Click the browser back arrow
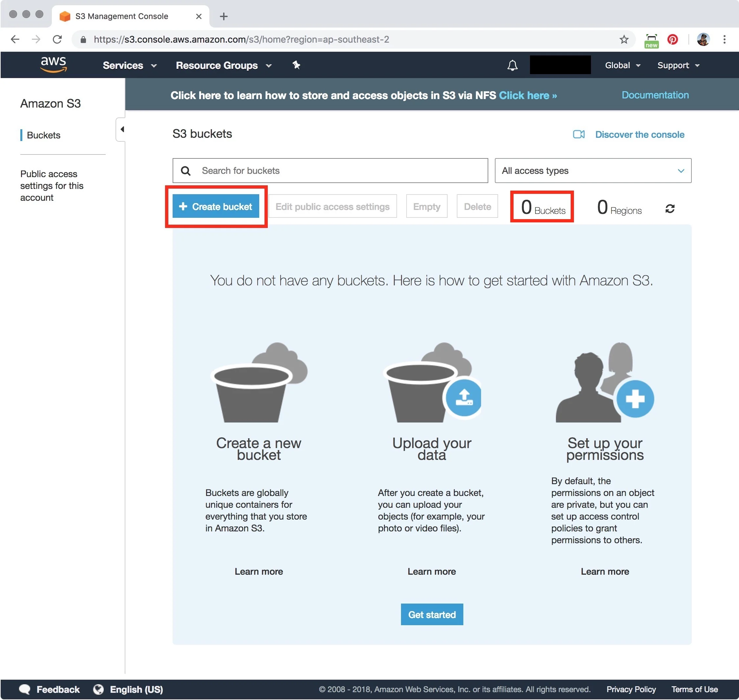This screenshot has height=700, width=739. (x=15, y=39)
